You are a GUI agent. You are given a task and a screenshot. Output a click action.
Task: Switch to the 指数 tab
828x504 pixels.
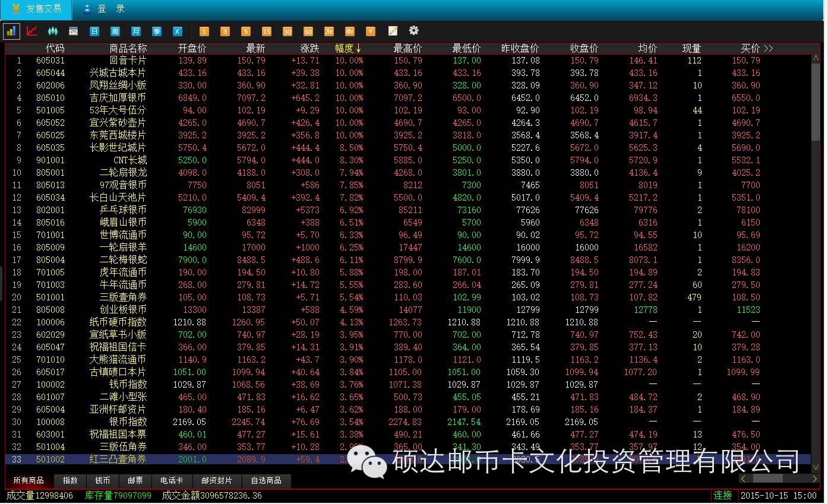click(x=70, y=480)
